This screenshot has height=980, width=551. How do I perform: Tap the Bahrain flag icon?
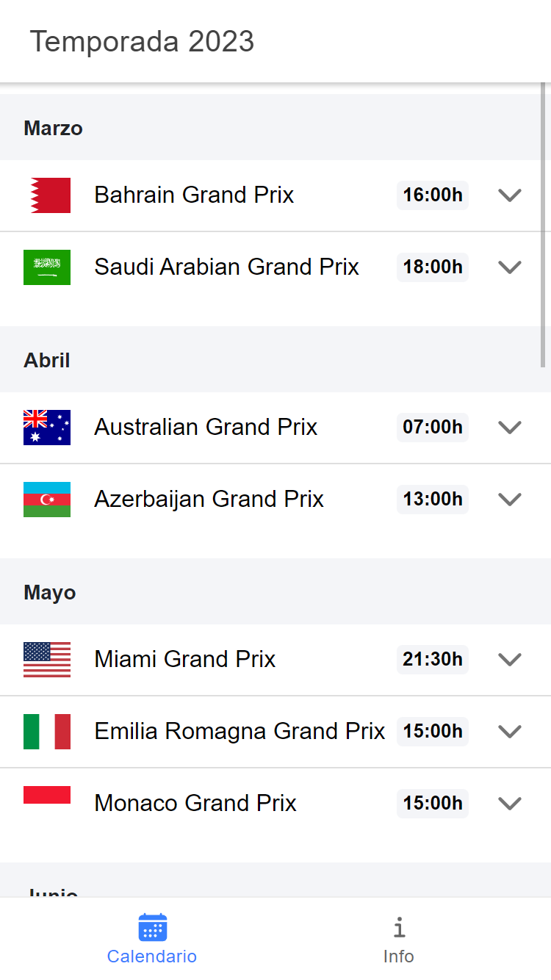tap(47, 195)
